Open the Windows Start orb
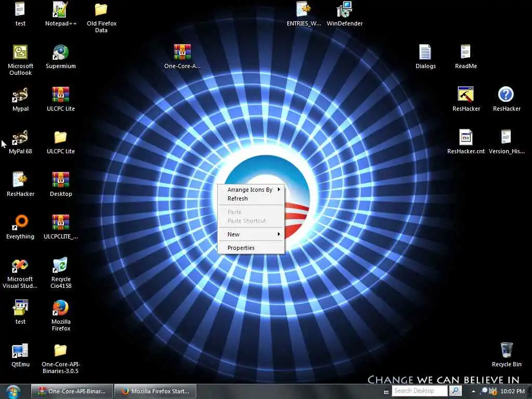The width and height of the screenshot is (532, 399). coord(13,392)
